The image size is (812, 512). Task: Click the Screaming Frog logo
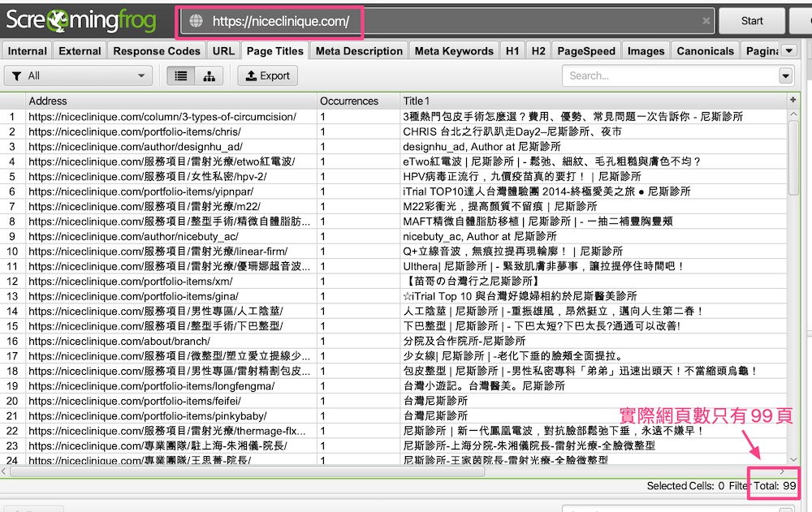(x=80, y=21)
